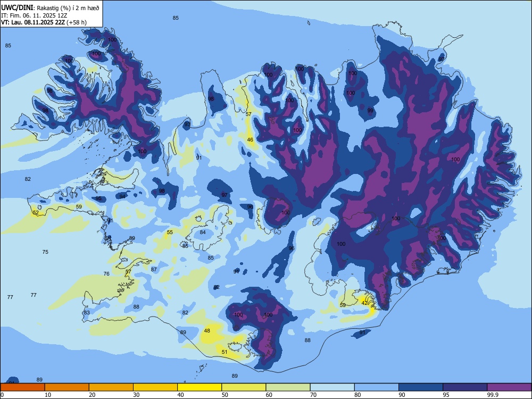Click the humidity value 99 on the map
Viewport: 532px width, 399px height.
click(370, 111)
